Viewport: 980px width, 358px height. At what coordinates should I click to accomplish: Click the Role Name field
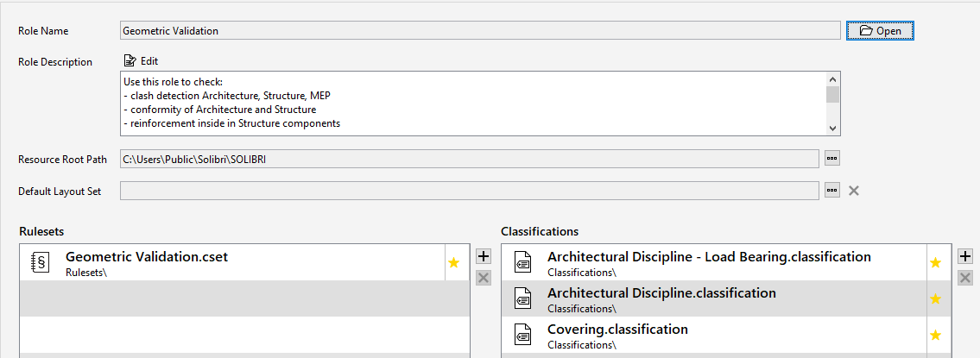480,30
